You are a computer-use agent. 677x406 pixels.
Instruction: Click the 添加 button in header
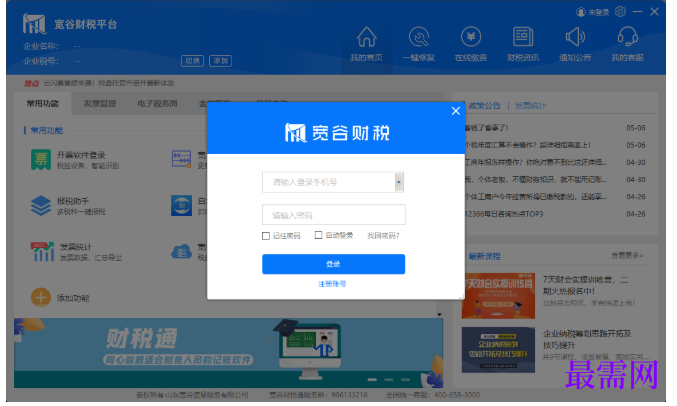[x=220, y=61]
